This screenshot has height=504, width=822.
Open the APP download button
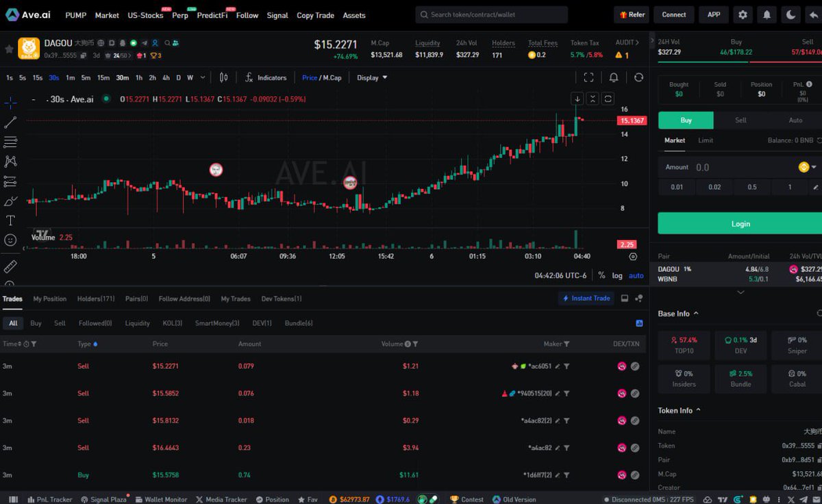coord(714,14)
